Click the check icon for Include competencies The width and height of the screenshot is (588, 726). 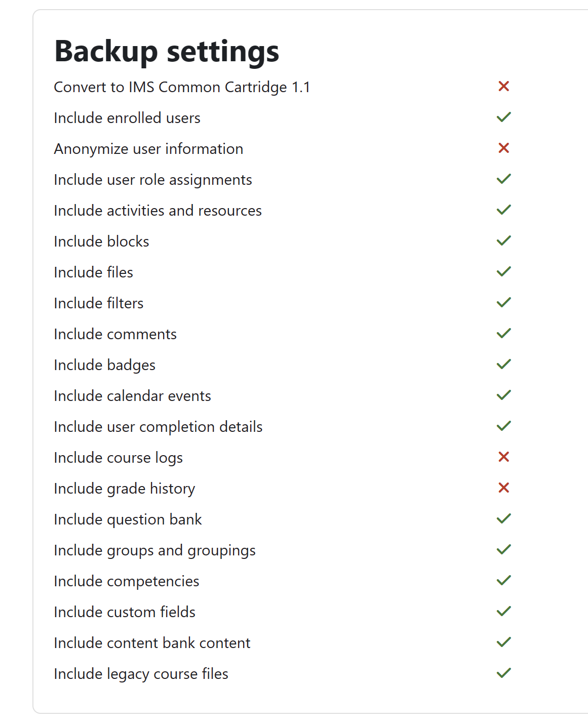[x=504, y=580]
